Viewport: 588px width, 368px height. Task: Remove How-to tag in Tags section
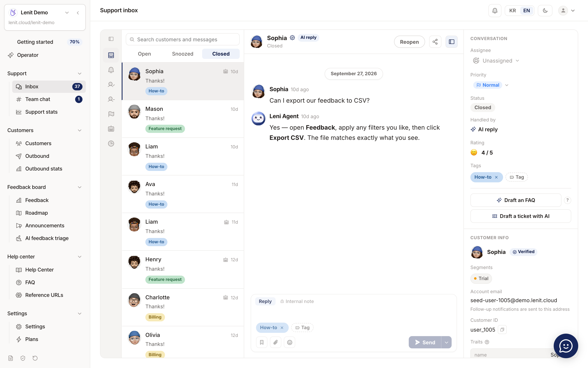click(x=496, y=177)
